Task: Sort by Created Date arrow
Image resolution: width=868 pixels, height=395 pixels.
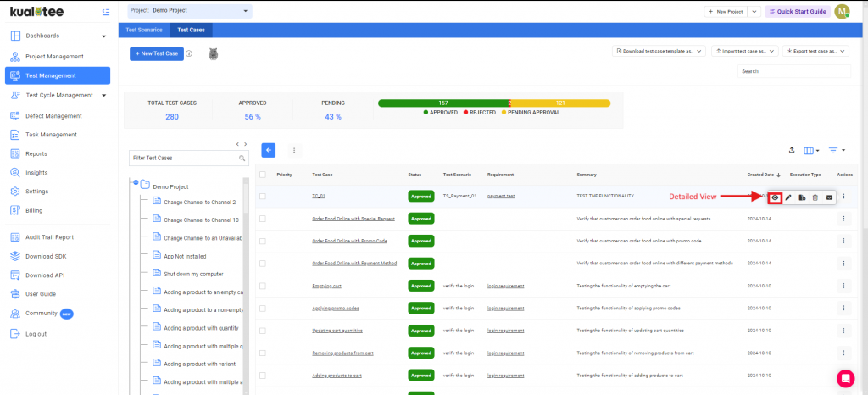Action: 779,175
